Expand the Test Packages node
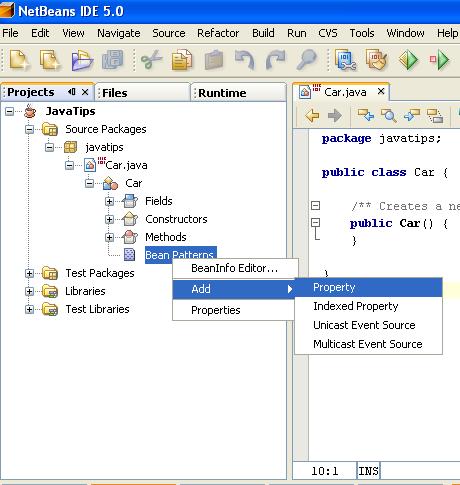The width and height of the screenshot is (460, 485). click(29, 273)
